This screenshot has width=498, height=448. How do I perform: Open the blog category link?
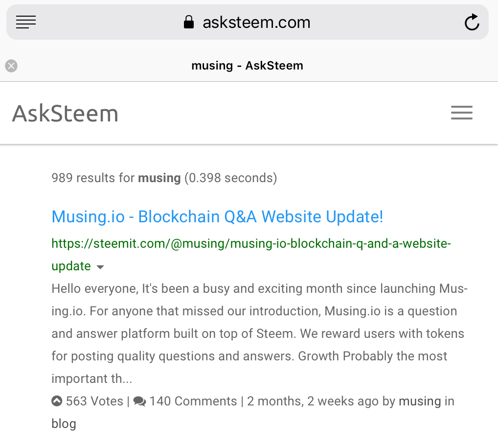click(x=64, y=424)
